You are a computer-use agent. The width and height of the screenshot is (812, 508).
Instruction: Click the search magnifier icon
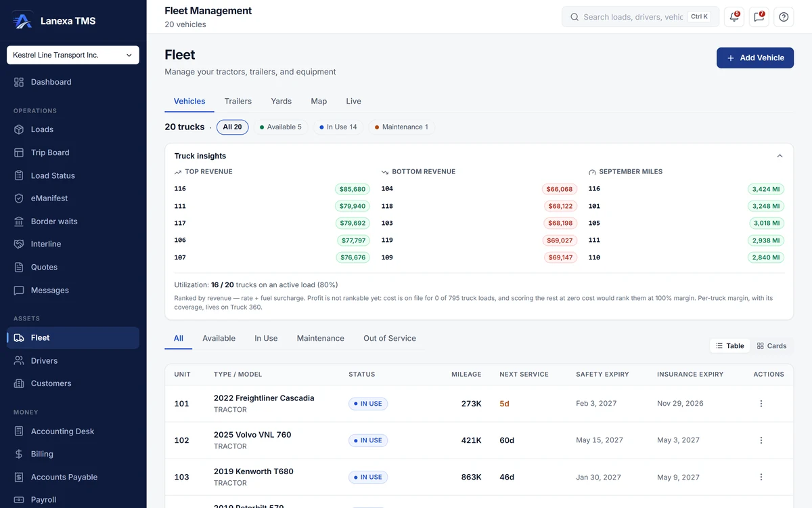coord(574,17)
